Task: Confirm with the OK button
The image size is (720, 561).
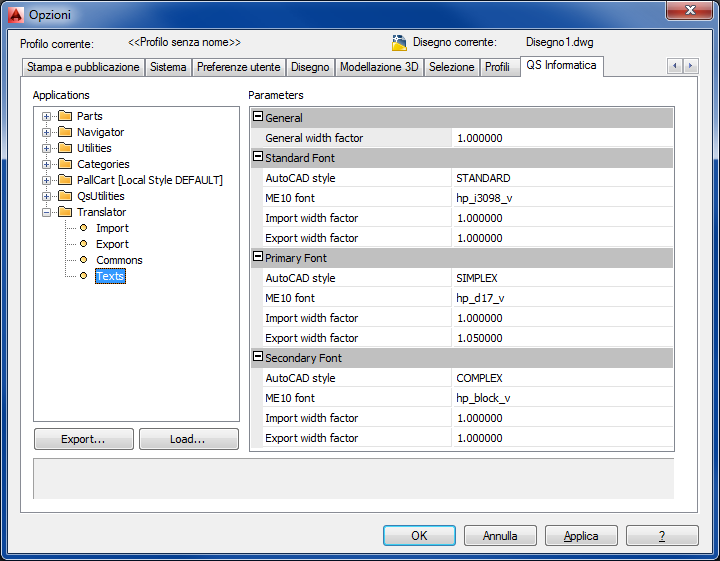Action: pyautogui.click(x=419, y=536)
